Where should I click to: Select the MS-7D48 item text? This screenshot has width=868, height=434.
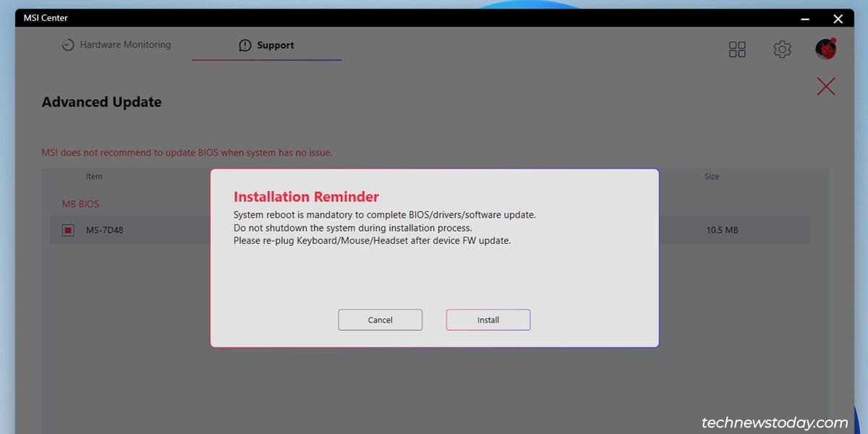pos(104,230)
